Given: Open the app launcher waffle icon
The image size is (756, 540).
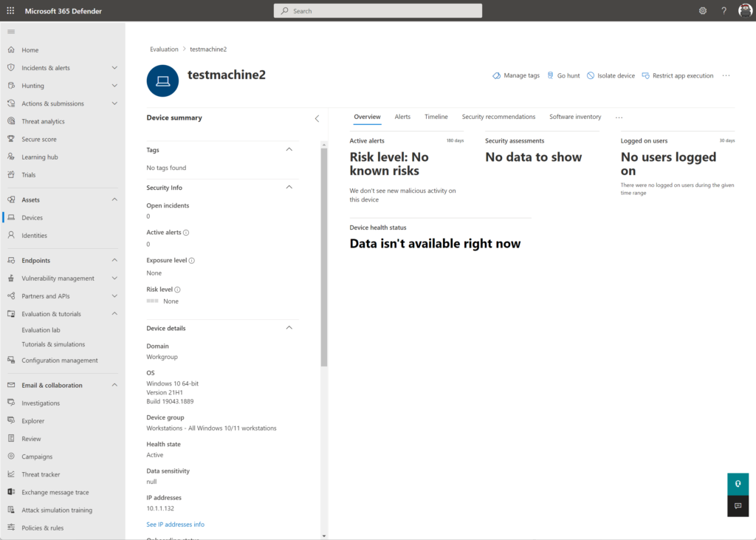Looking at the screenshot, I should (x=10, y=10).
